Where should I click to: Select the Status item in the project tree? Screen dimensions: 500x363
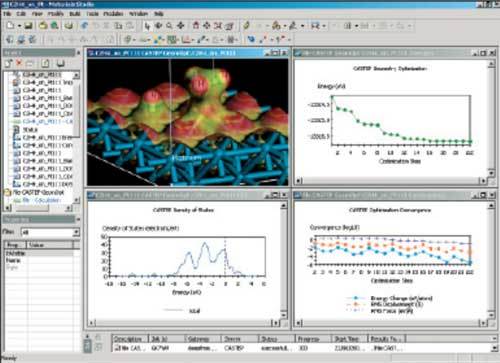point(30,129)
